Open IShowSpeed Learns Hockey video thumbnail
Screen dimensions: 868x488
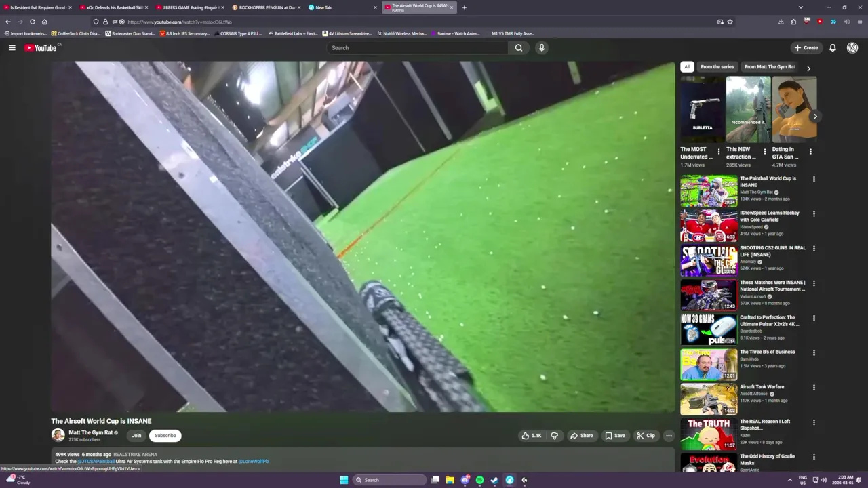tap(709, 226)
